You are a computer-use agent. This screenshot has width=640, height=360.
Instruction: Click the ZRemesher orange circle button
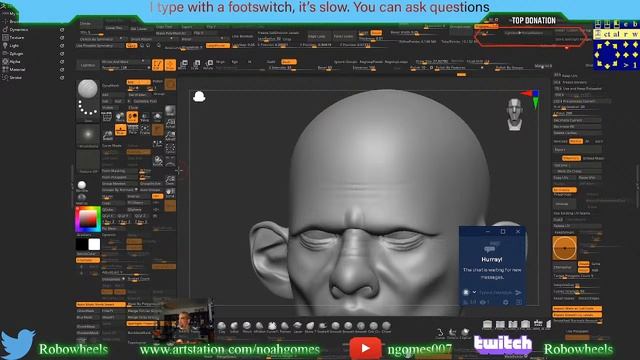point(564,248)
